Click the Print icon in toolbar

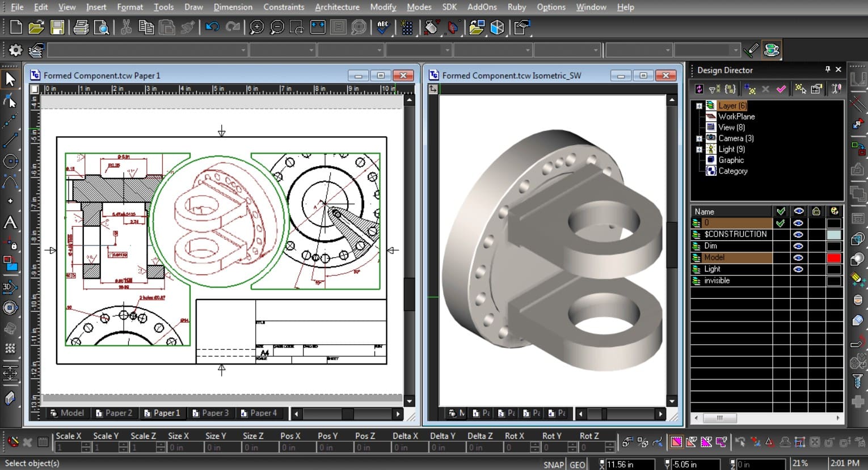tap(81, 27)
